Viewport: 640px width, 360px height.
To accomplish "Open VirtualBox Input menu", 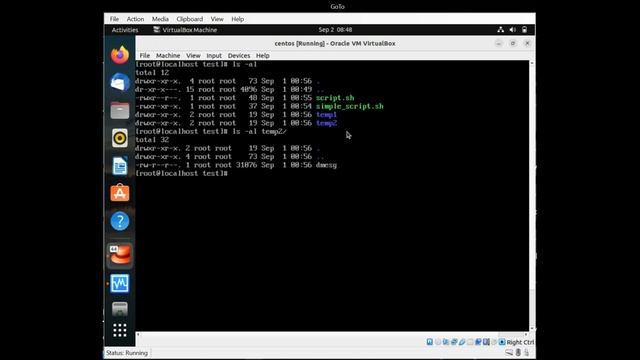I will (214, 56).
